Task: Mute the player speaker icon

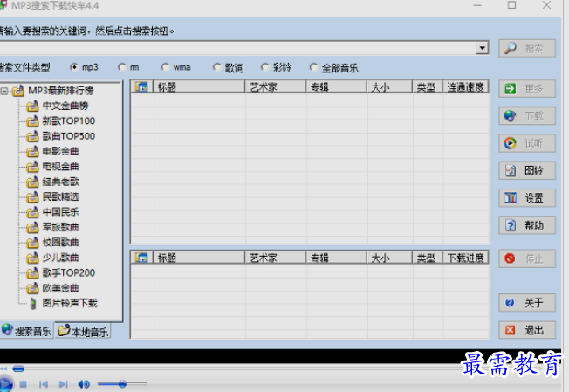Action: (x=84, y=384)
